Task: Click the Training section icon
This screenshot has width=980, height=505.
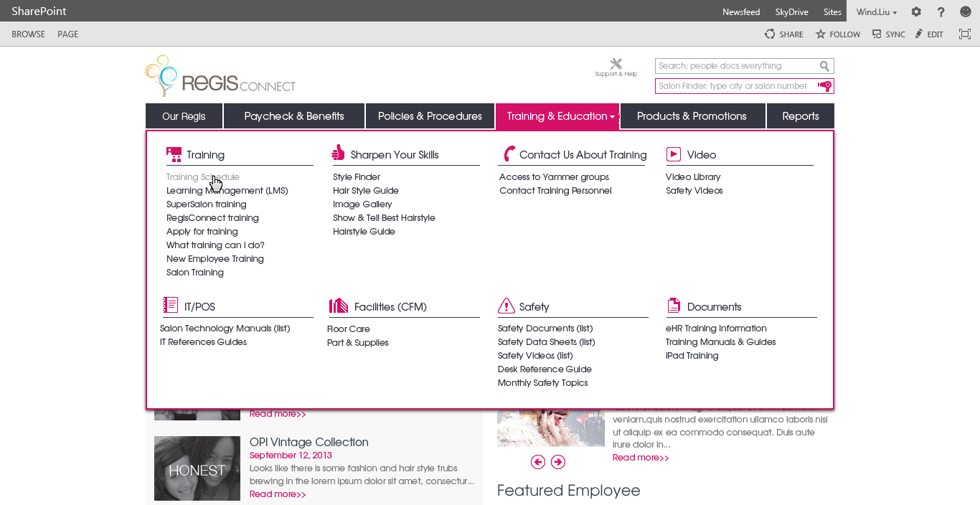Action: click(x=174, y=154)
